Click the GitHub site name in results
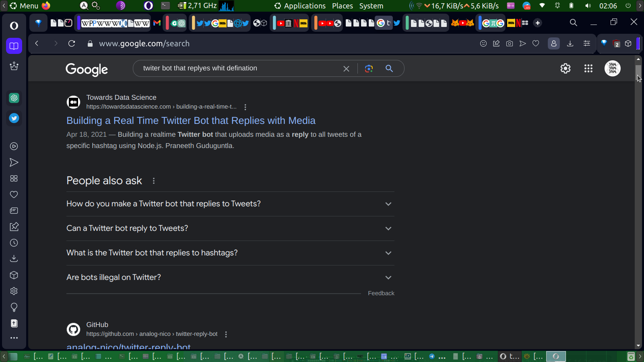 coord(97,325)
